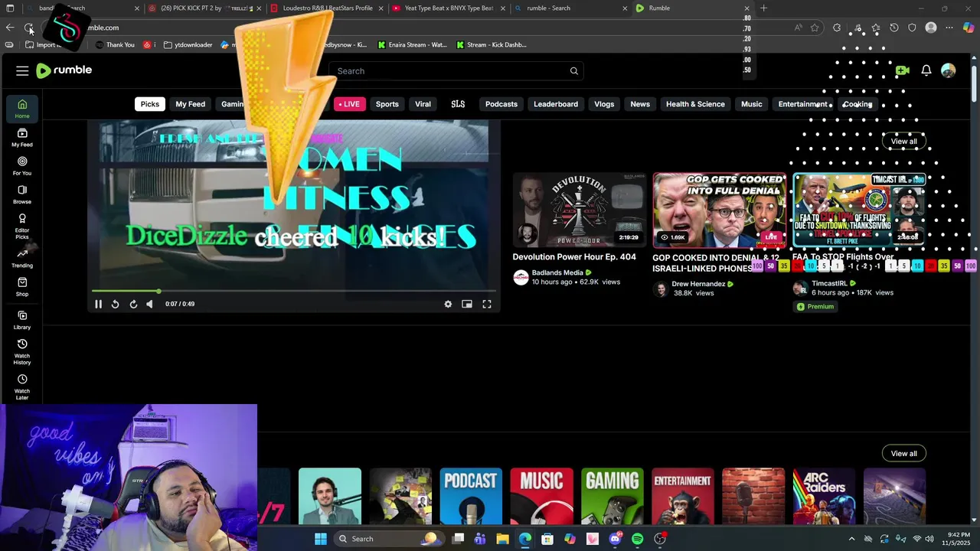Select the Podcasts category tab
980x551 pixels.
501,104
